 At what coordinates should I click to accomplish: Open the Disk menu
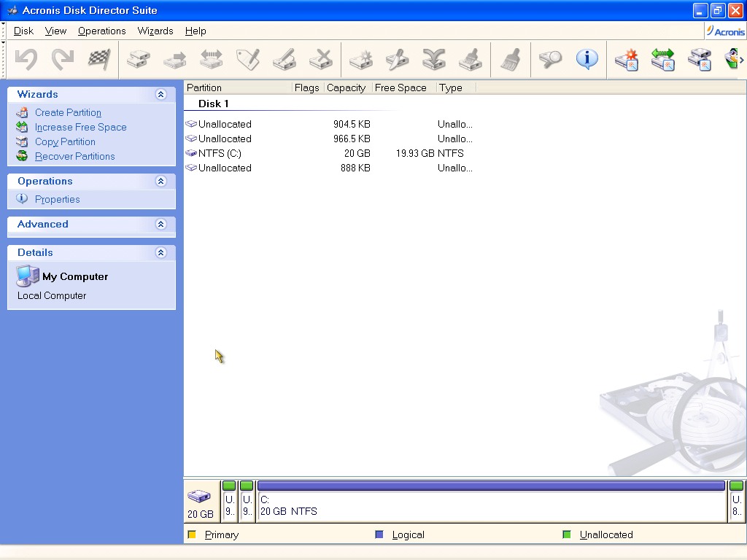point(23,31)
